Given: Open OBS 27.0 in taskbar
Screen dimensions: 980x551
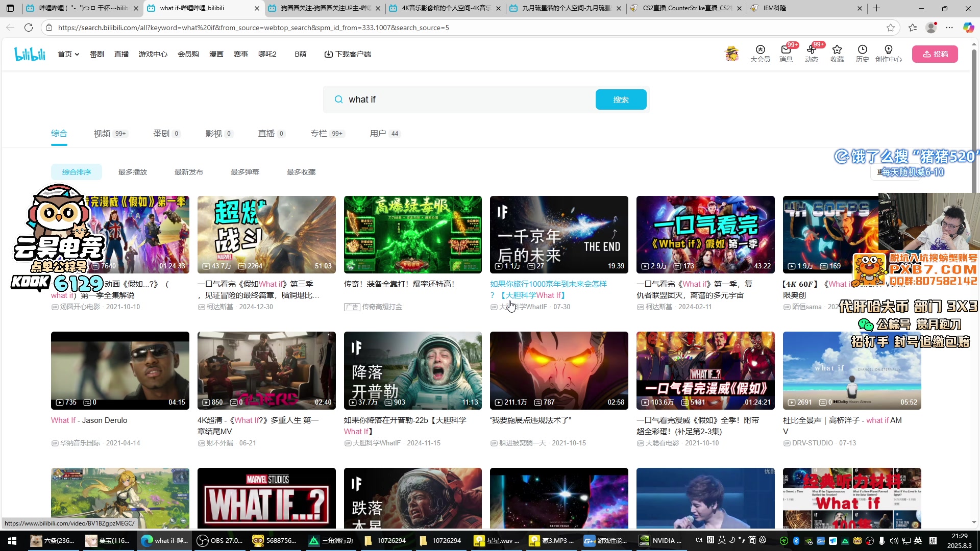Looking at the screenshot, I should (x=220, y=541).
